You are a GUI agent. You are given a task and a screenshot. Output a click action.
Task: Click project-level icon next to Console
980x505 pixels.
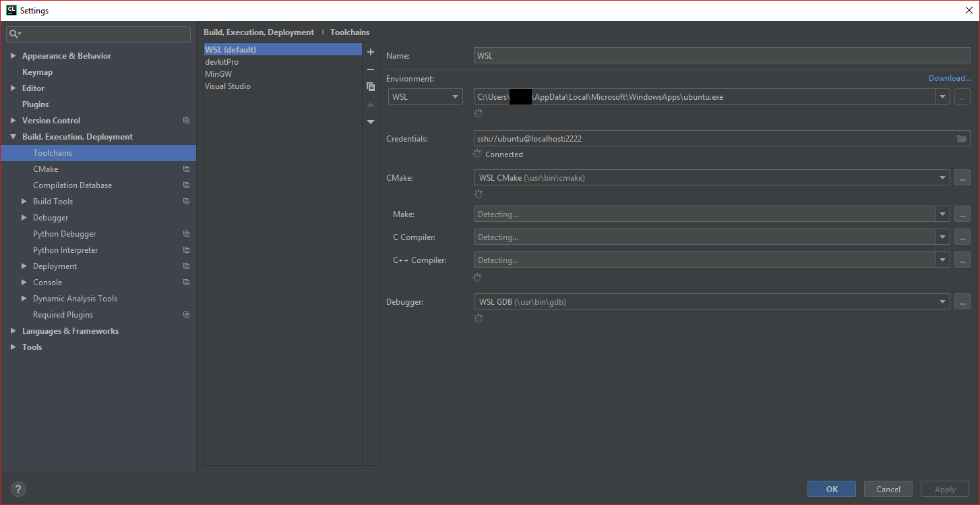click(186, 283)
